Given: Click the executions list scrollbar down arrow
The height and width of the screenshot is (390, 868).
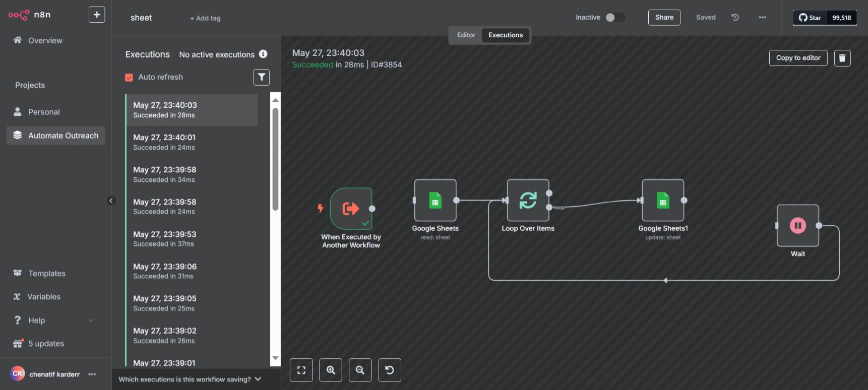Looking at the screenshot, I should click(275, 358).
